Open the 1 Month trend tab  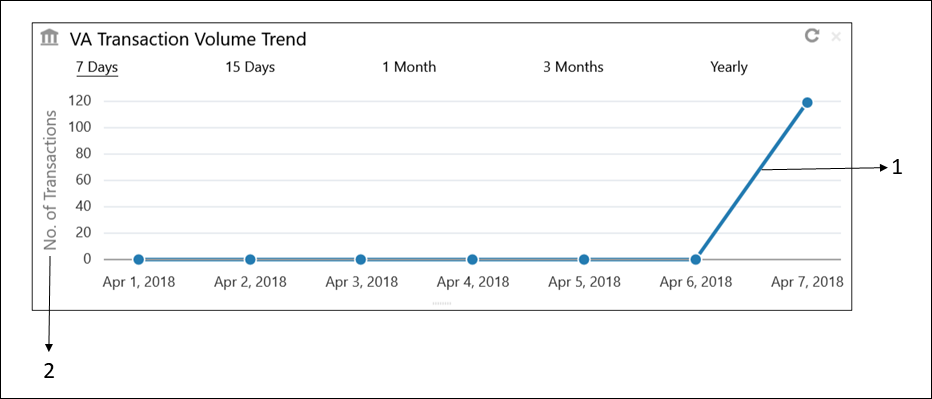click(409, 67)
